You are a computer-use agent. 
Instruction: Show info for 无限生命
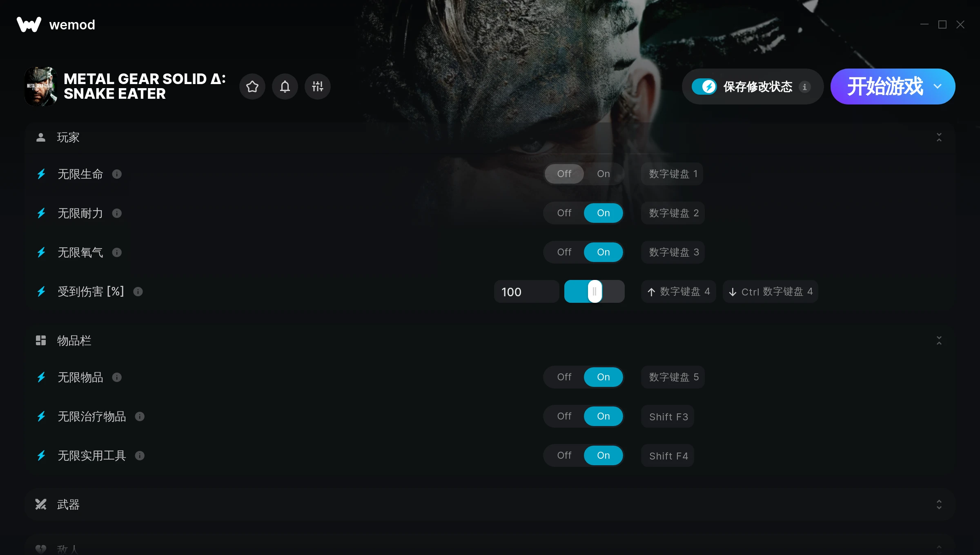point(117,174)
